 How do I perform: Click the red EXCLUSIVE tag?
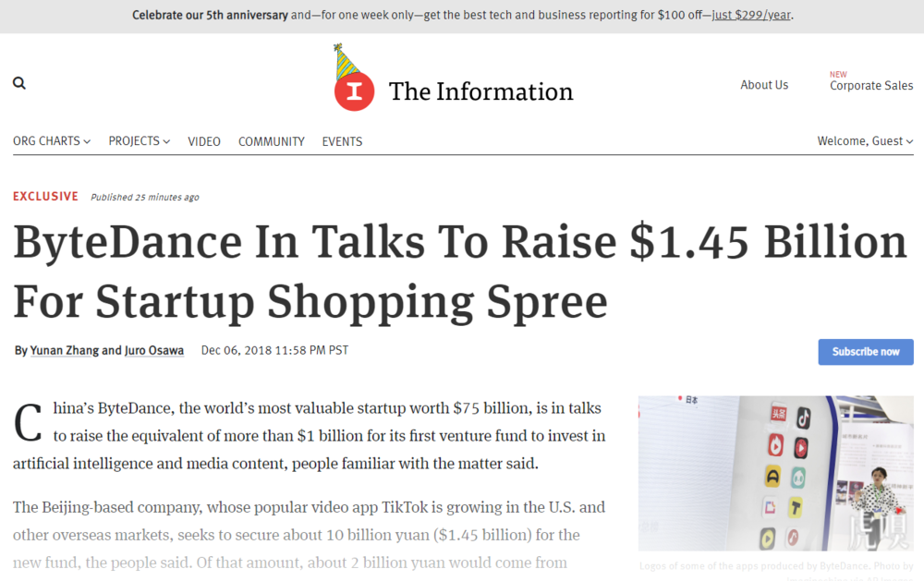tap(45, 196)
